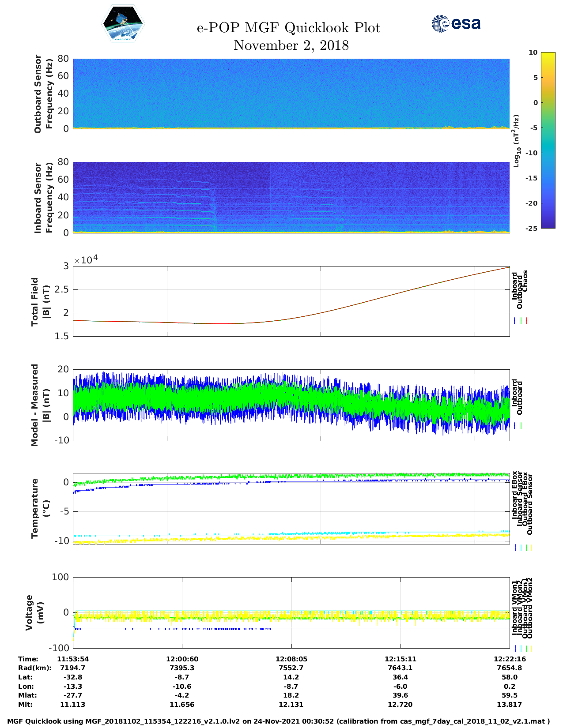
Task: Click the MGF Quicklook footer file text
Action: click(x=278, y=721)
